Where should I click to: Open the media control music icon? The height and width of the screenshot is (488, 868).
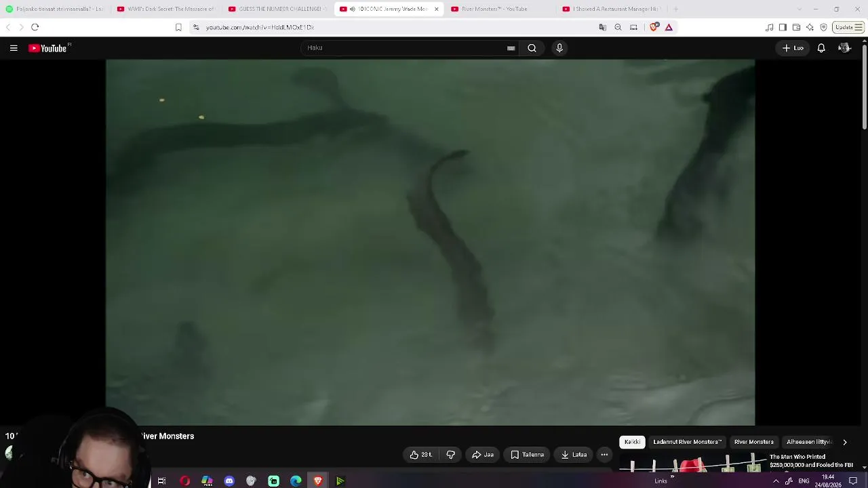pyautogui.click(x=769, y=27)
